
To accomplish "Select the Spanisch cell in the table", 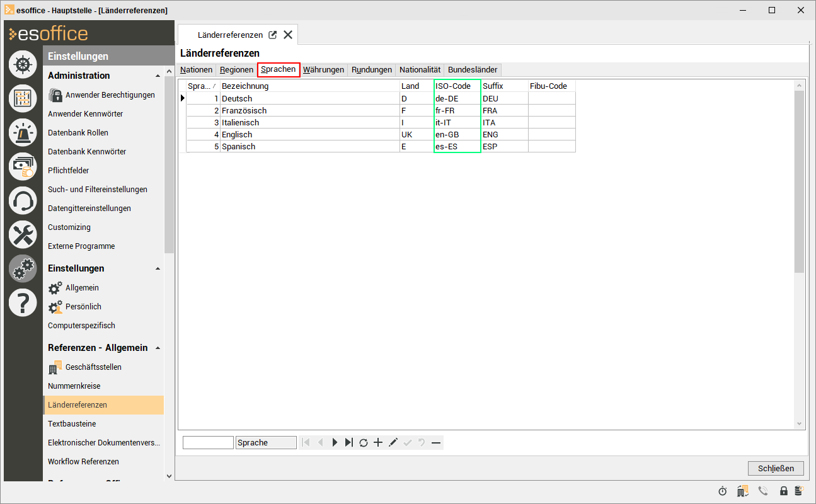I will [x=309, y=147].
